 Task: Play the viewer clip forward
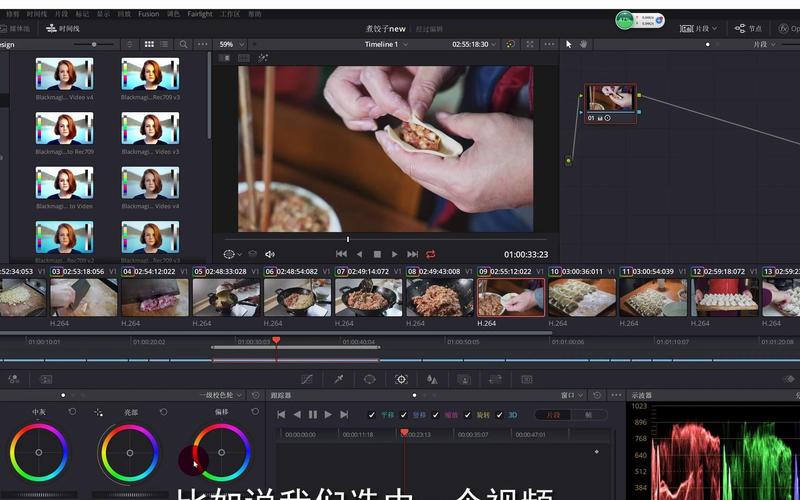[x=394, y=254]
